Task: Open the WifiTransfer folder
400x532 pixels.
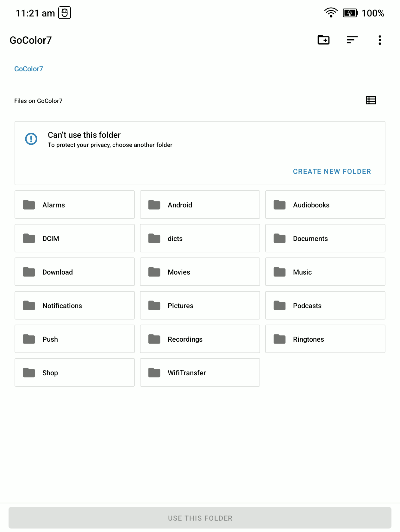Action: click(x=200, y=372)
